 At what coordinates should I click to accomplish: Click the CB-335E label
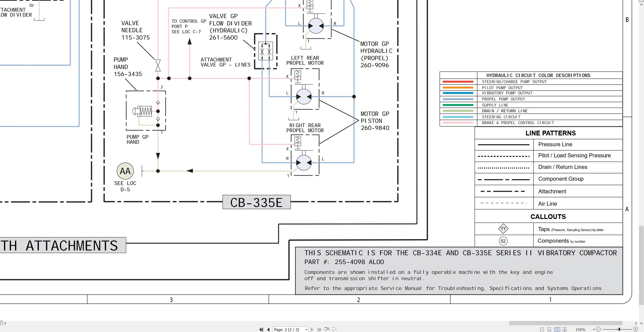(256, 202)
